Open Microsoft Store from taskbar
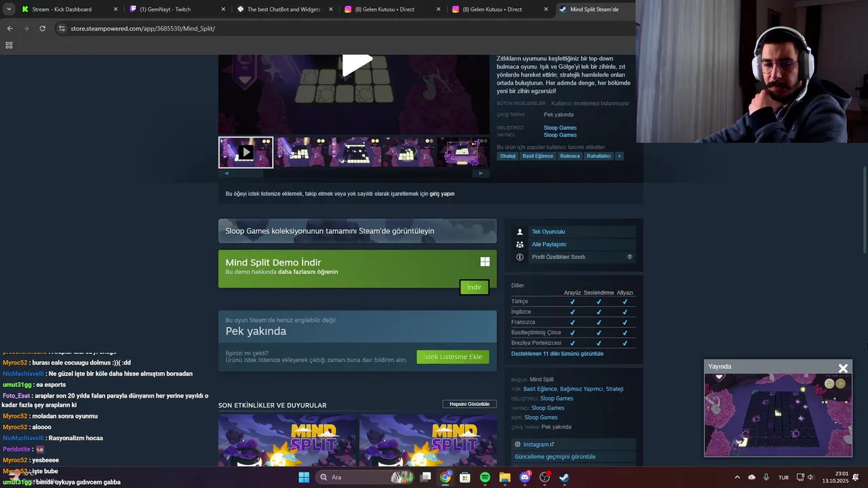868x488 pixels. (x=465, y=477)
